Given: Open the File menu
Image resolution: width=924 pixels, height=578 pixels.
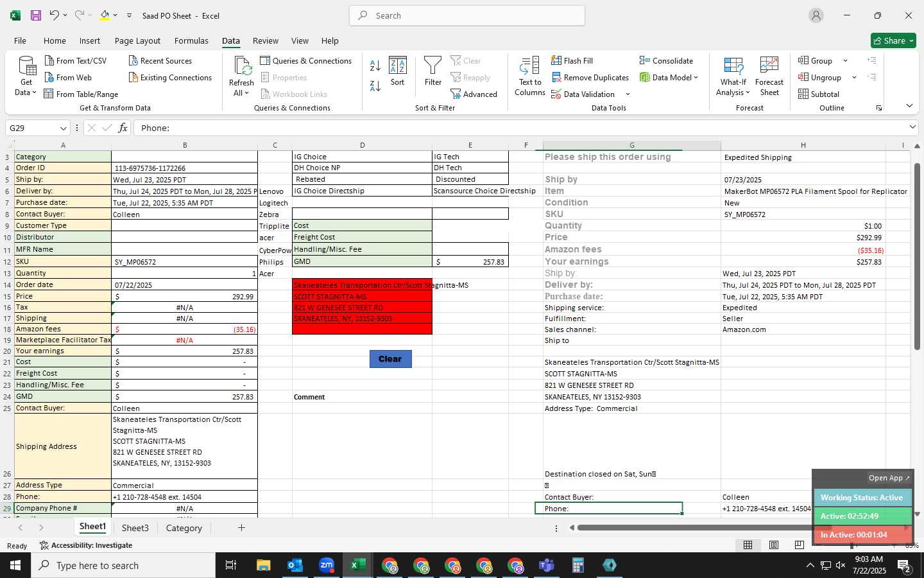Looking at the screenshot, I should pyautogui.click(x=20, y=40).
